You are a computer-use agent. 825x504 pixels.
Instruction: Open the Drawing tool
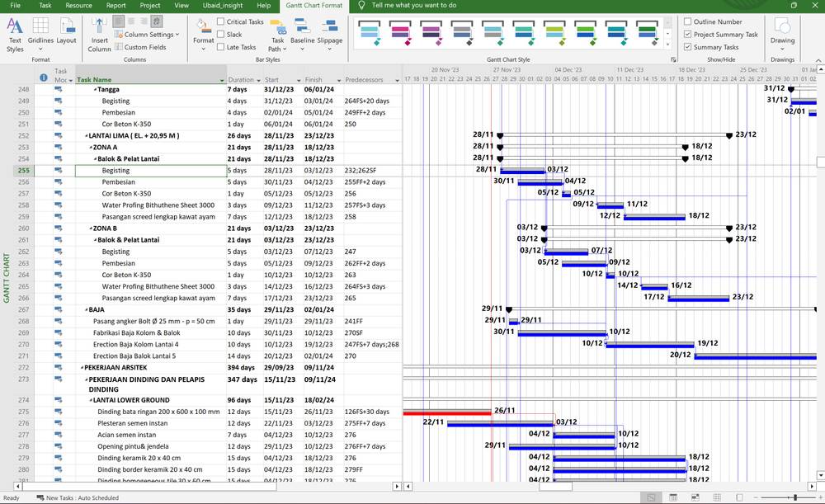pyautogui.click(x=782, y=33)
